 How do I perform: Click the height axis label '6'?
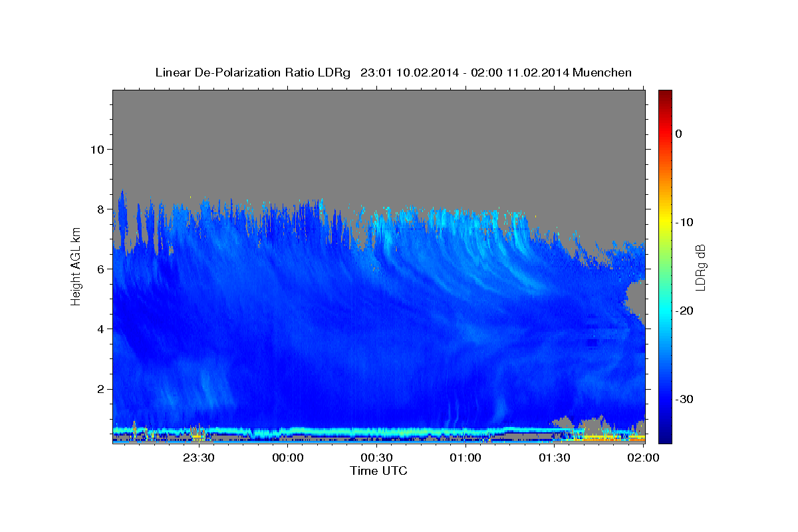(x=101, y=269)
